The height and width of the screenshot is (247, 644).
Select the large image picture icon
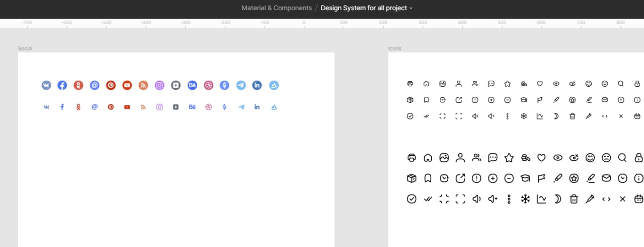coord(444,158)
